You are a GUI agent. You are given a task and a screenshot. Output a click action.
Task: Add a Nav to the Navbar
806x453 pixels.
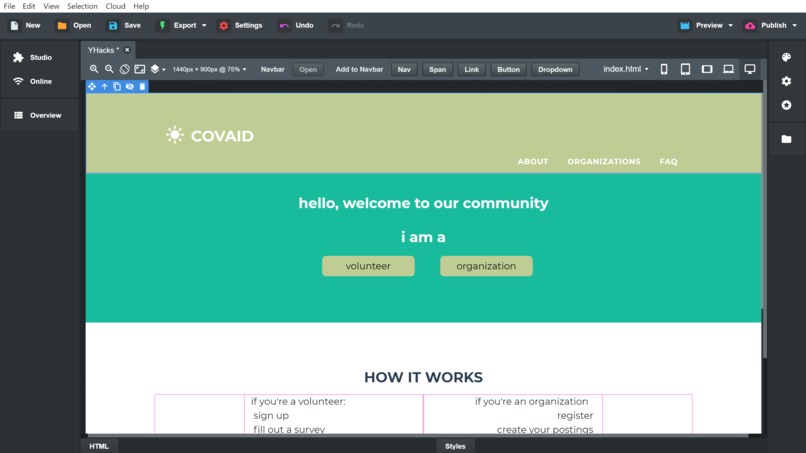point(404,69)
